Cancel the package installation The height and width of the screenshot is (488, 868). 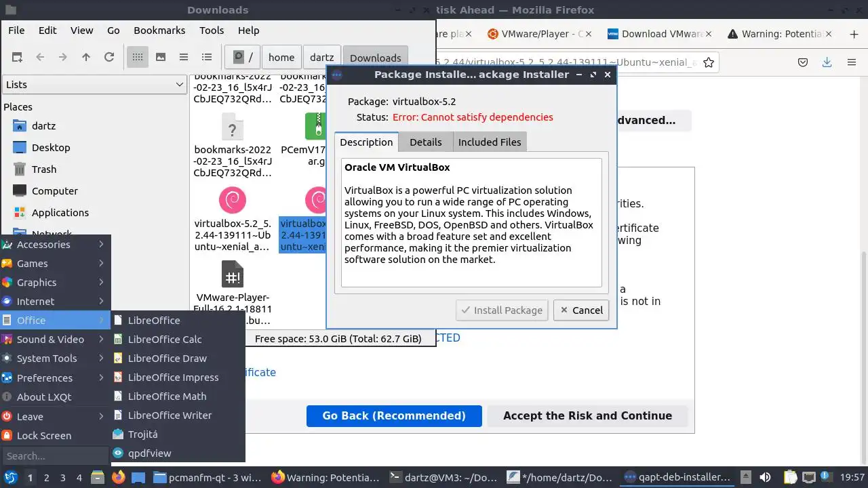click(581, 310)
